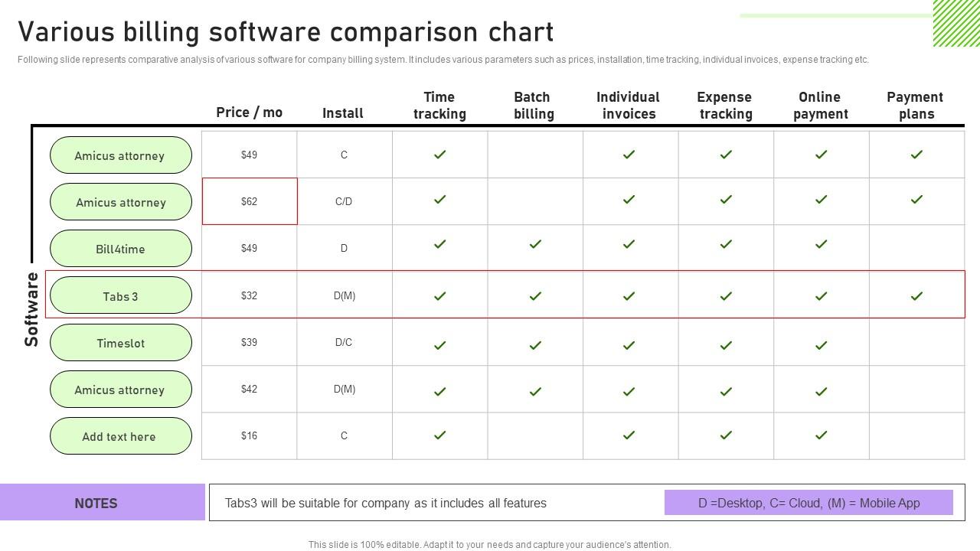Select the Timeslot software label
This screenshot has width=980, height=551.
[121, 343]
